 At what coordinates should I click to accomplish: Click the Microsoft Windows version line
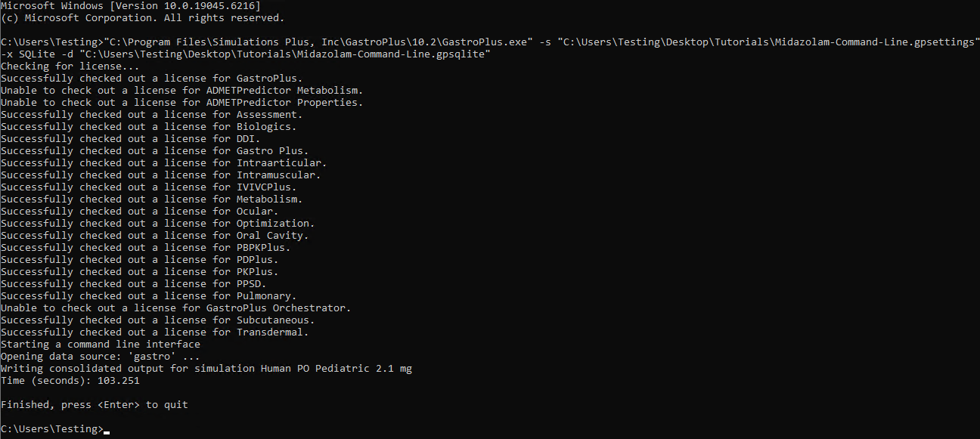point(131,6)
